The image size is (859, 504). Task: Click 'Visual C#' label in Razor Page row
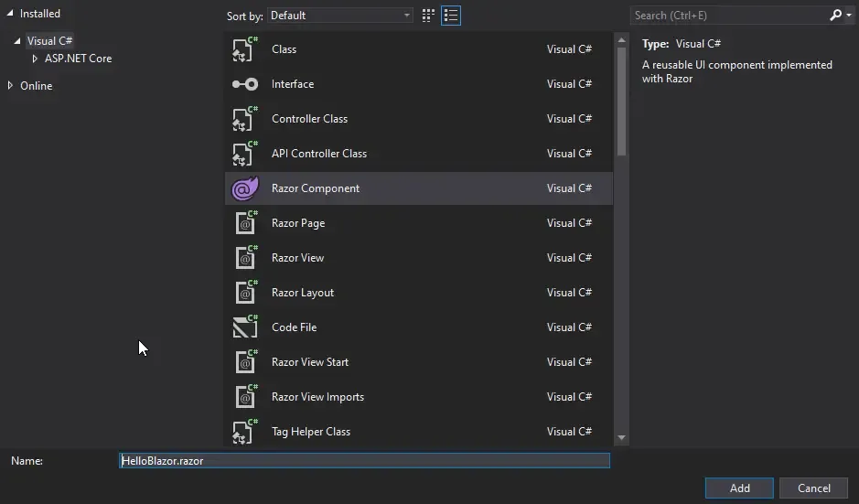tap(569, 223)
